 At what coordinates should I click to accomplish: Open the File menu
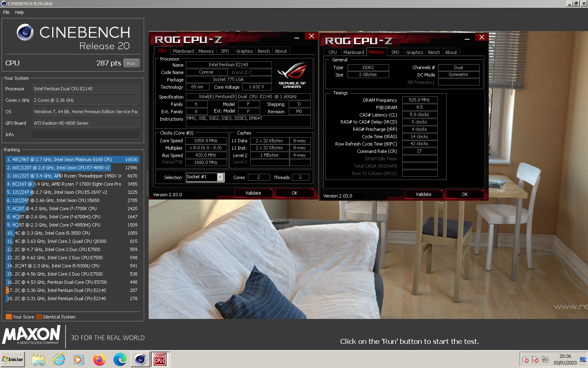pos(6,12)
